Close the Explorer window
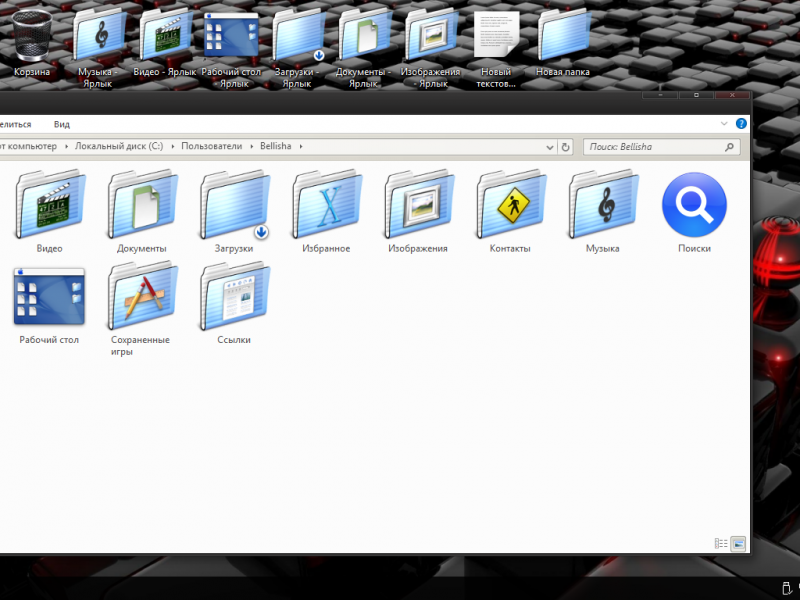800x600 pixels. 732,95
